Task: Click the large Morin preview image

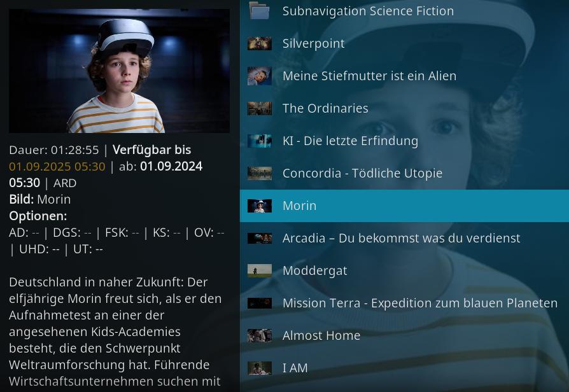Action: tap(120, 71)
